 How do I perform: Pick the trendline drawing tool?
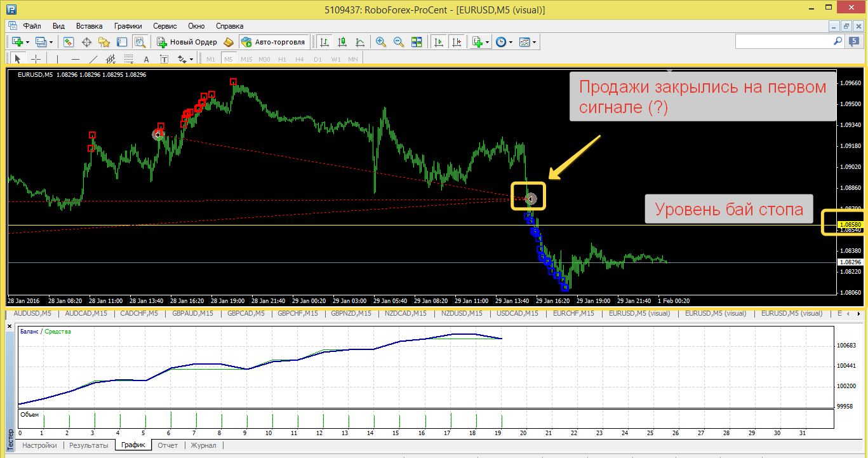point(93,59)
